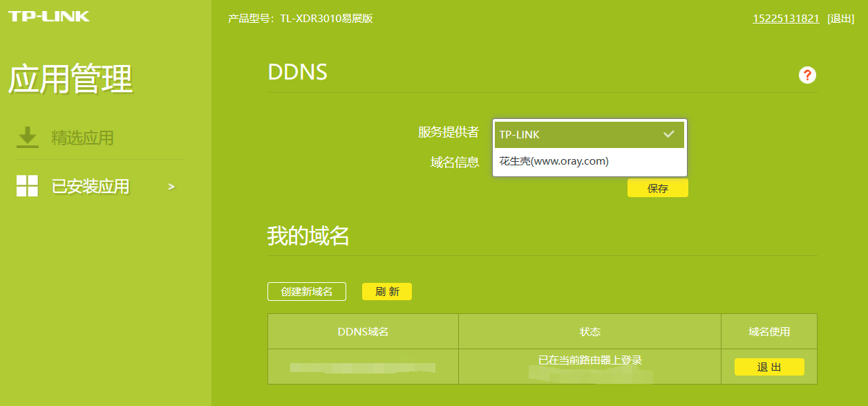Click the 刷新 button
Image resolution: width=868 pixels, height=406 pixels.
387,292
